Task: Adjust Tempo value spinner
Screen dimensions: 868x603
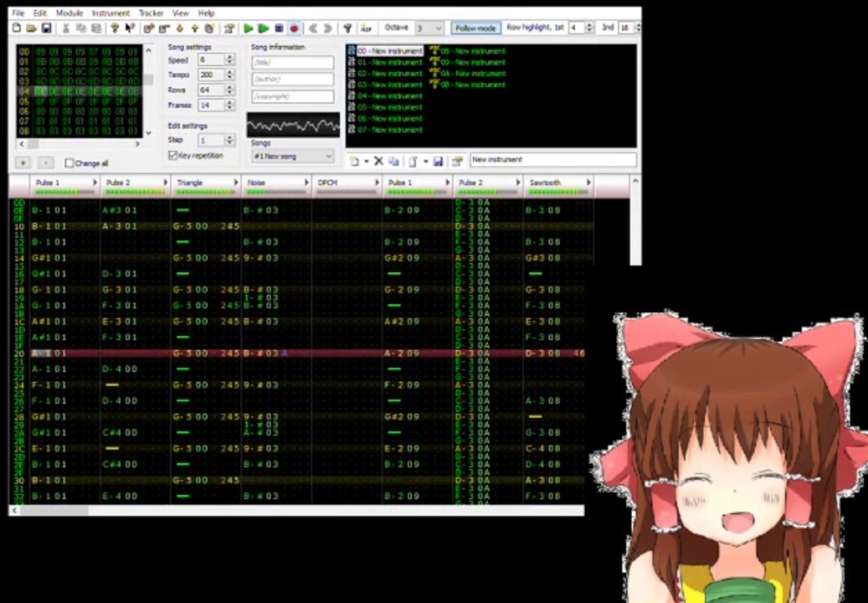Action: coord(229,75)
